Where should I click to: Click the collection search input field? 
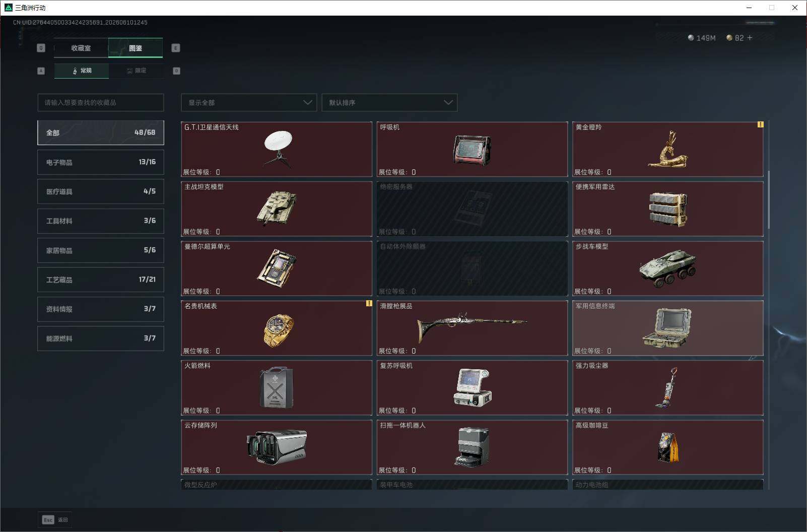[101, 102]
